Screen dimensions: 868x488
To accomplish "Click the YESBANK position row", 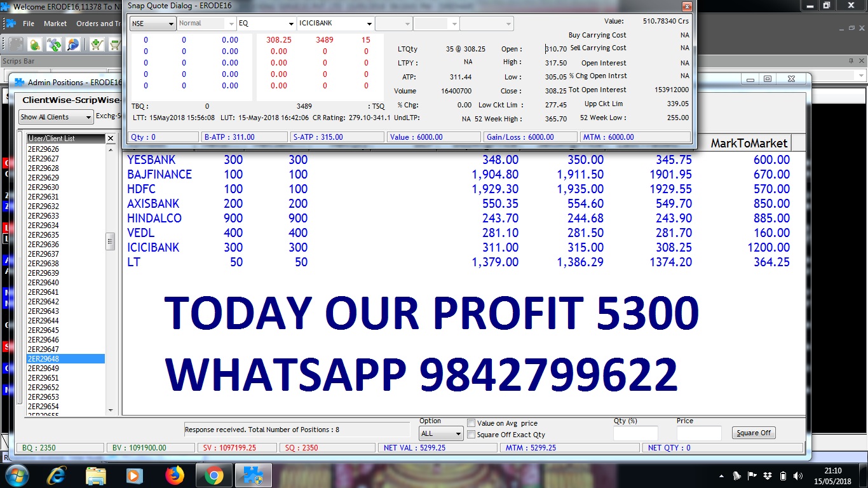I will (x=459, y=160).
